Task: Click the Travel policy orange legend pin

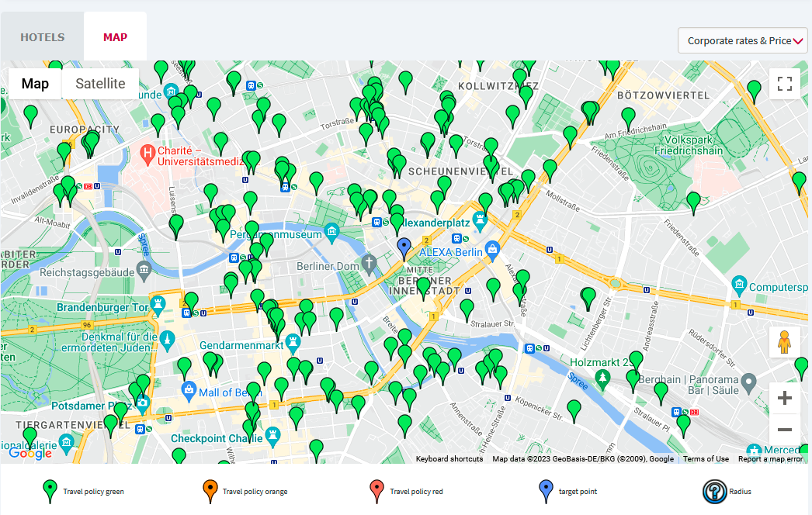Action: [210, 491]
